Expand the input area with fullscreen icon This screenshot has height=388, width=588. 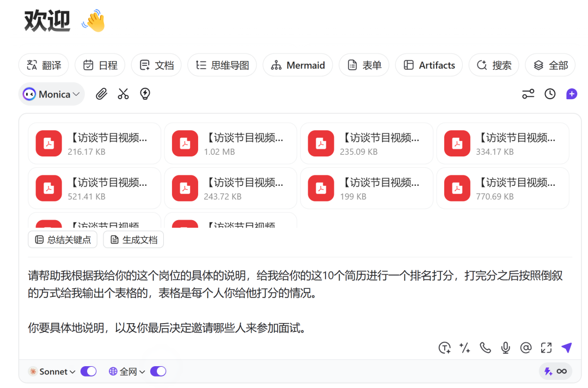pyautogui.click(x=546, y=347)
